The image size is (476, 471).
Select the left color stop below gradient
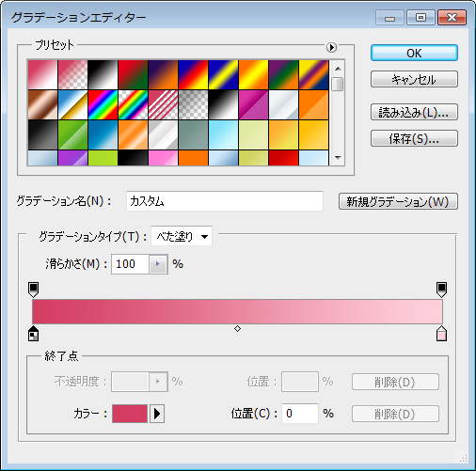[33, 333]
